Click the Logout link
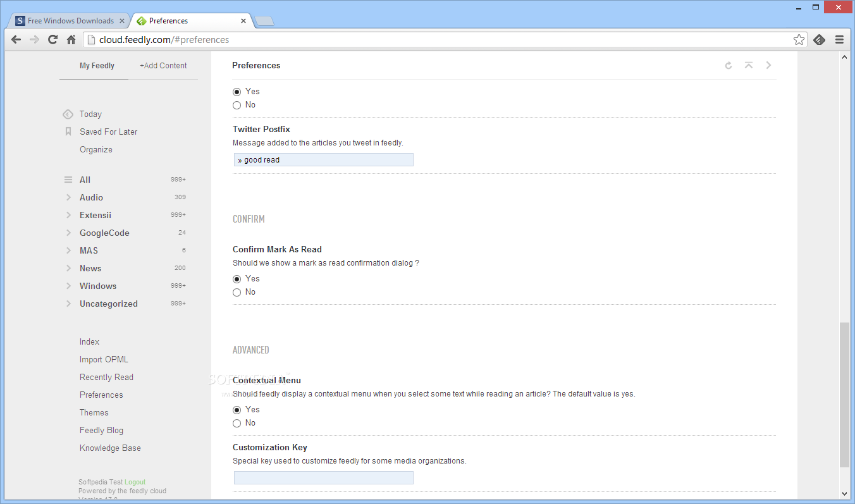This screenshot has height=504, width=855. pos(135,482)
